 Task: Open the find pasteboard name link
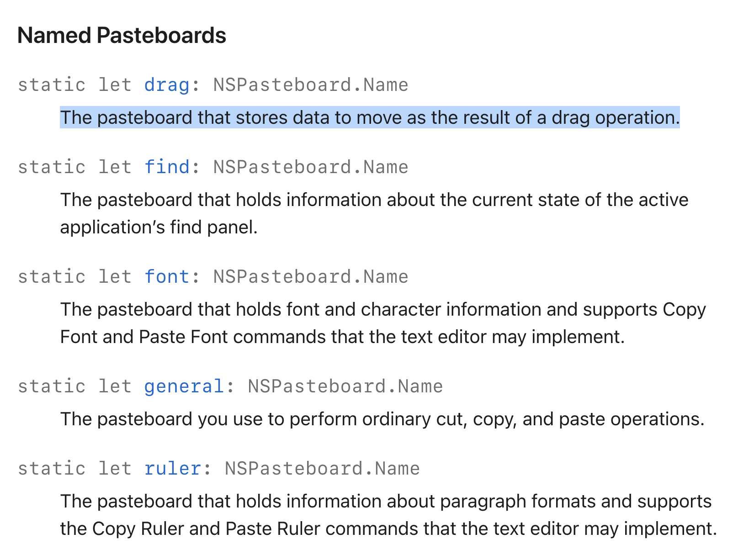pos(167,167)
